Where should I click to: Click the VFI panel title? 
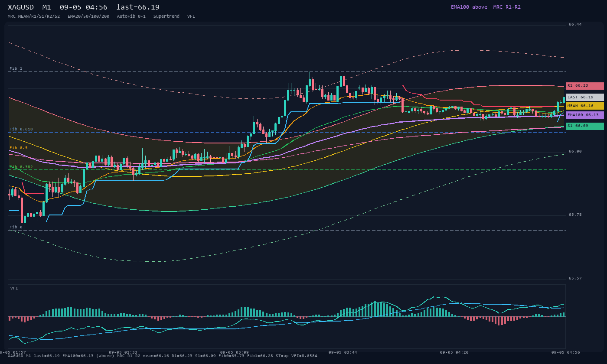tap(14, 288)
